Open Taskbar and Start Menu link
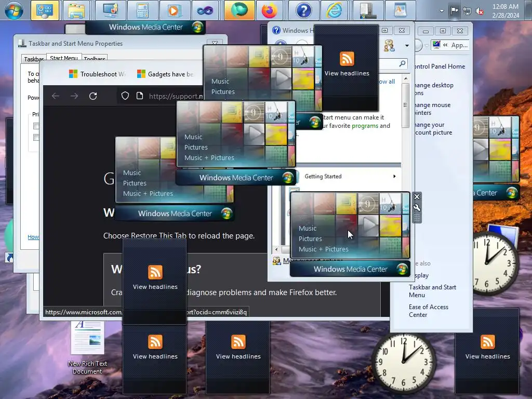Viewport: 532px width, 399px height. coord(432,291)
